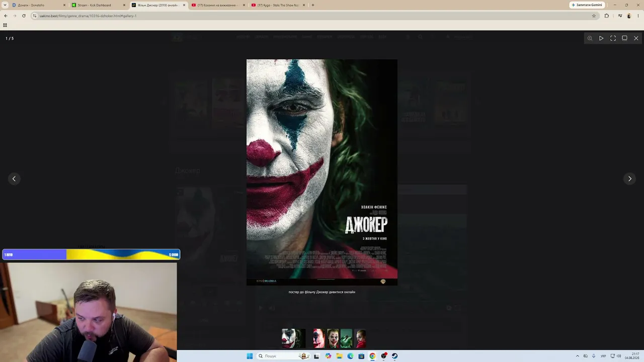The height and width of the screenshot is (362, 644).
Task: Click the donation goal progress bar
Action: point(91,254)
